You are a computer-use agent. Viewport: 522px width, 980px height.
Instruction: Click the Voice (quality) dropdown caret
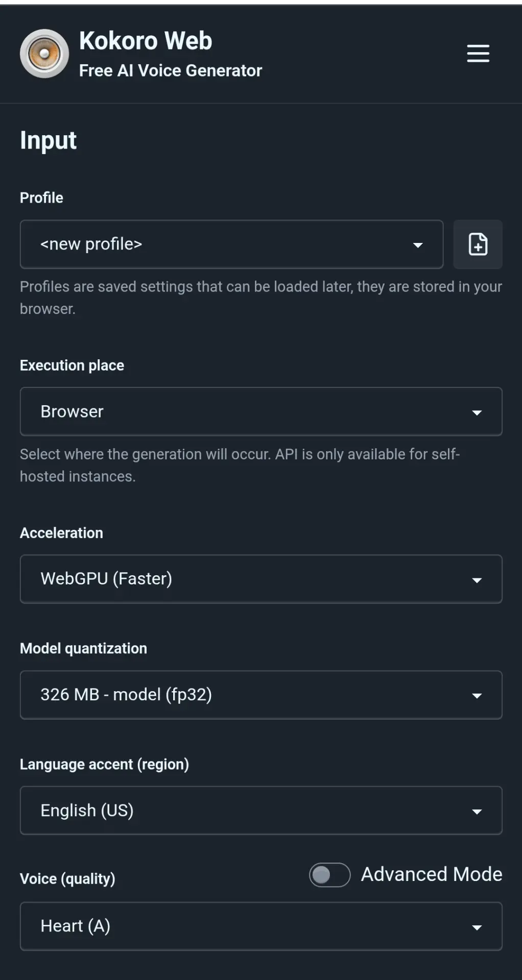coord(477,928)
